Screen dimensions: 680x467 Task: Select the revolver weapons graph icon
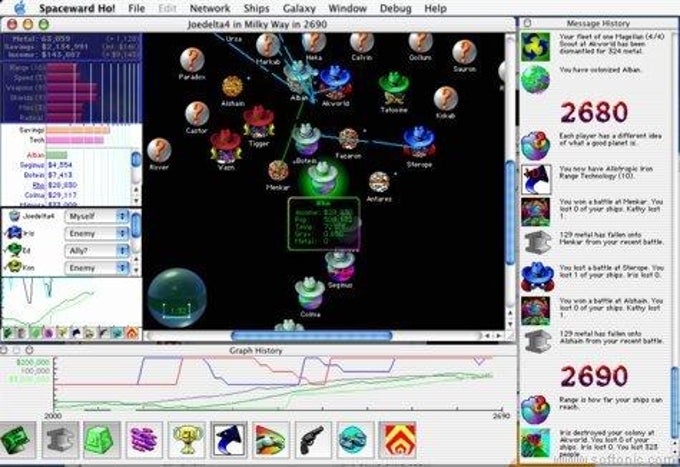tap(313, 440)
